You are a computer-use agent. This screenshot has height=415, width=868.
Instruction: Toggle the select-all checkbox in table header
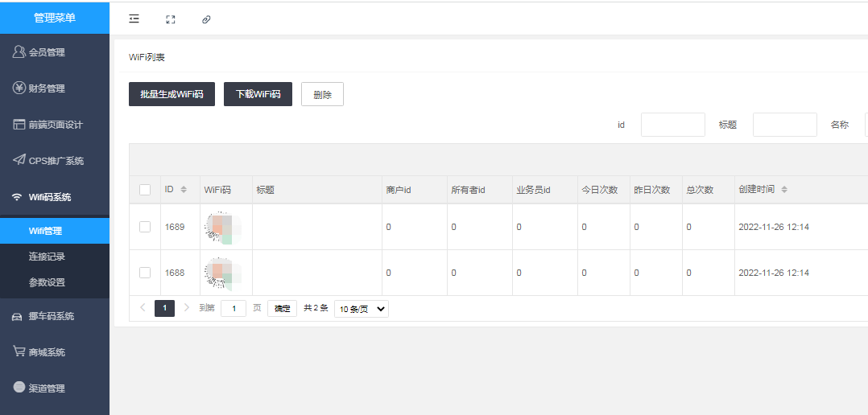pos(145,190)
